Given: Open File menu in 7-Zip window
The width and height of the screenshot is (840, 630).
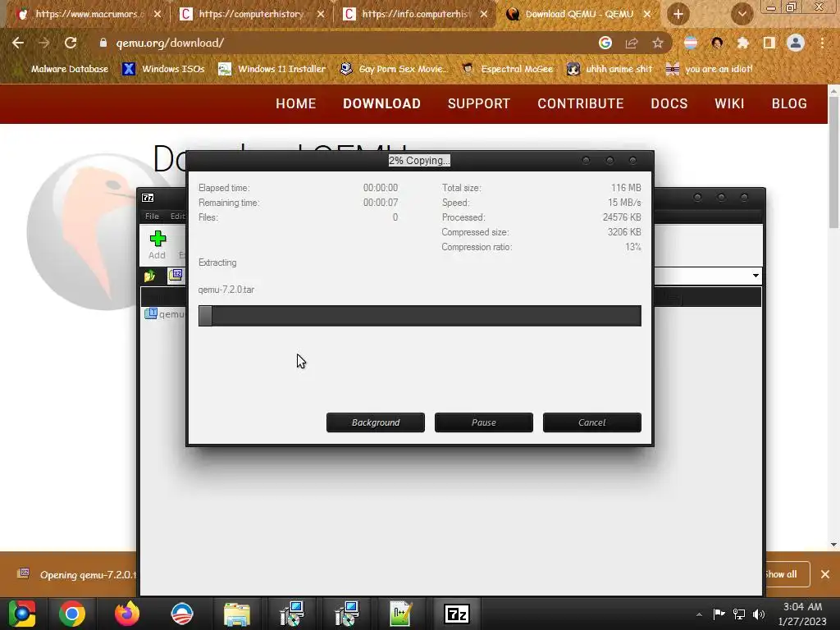Looking at the screenshot, I should (x=152, y=216).
